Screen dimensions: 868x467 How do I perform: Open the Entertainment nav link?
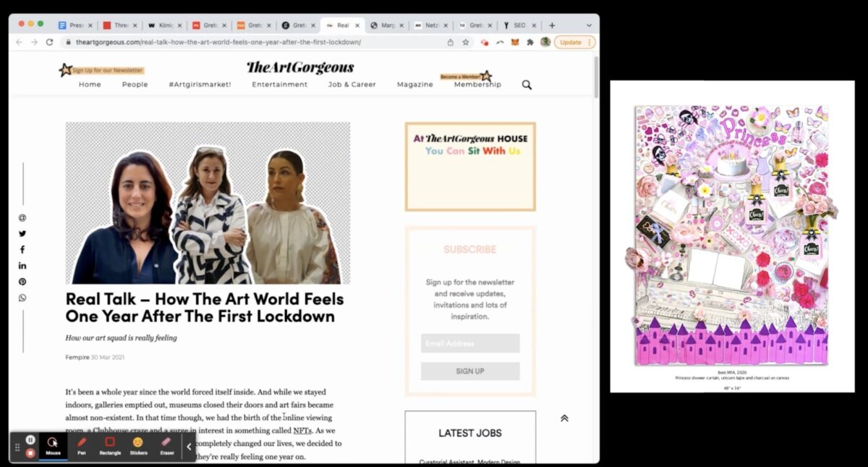pyautogui.click(x=280, y=85)
